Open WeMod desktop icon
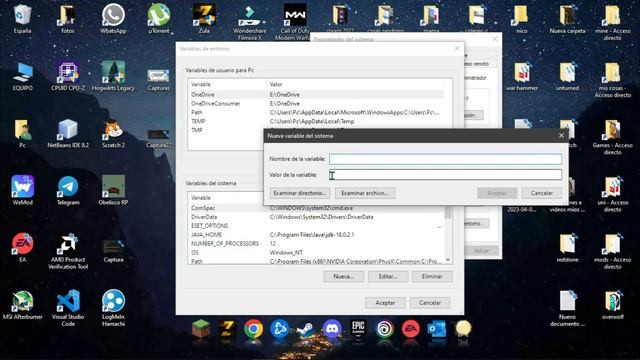This screenshot has height=360, width=640. [x=22, y=190]
